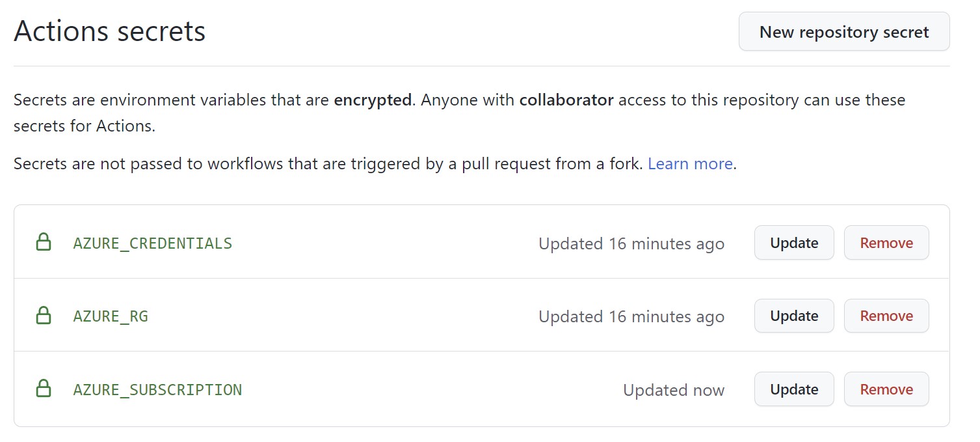Update the AZURE_SUBSCRIPTION secret
980x442 pixels.
pos(793,389)
